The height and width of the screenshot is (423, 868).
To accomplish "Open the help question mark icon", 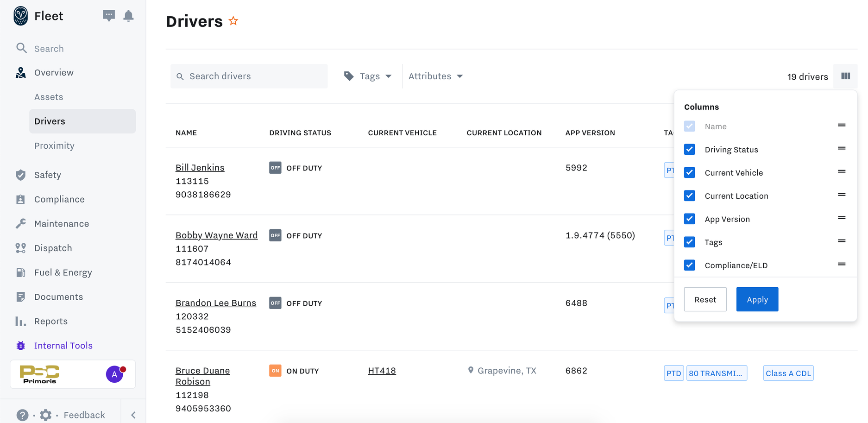I will [22, 415].
